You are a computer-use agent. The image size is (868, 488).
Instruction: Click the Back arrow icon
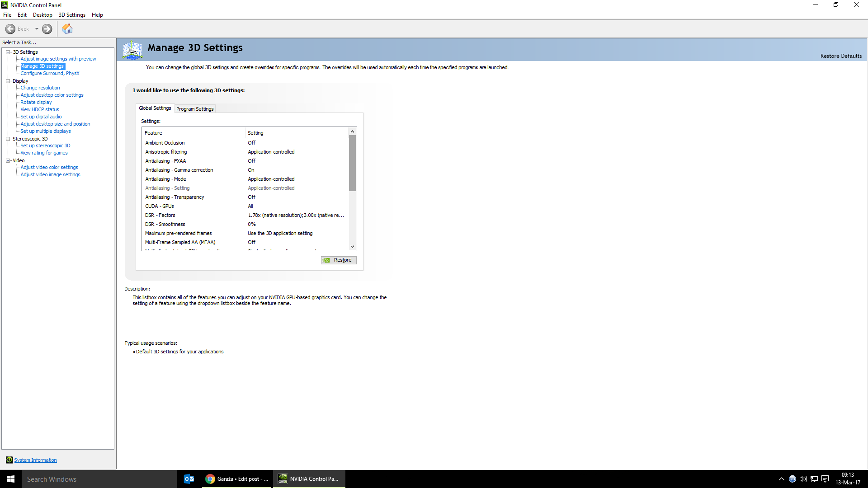(x=10, y=29)
